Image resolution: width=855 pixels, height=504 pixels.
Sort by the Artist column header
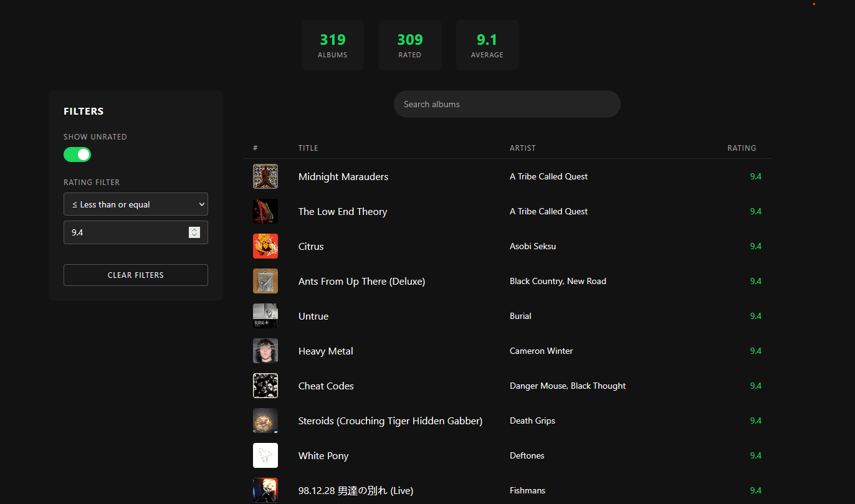tap(523, 148)
